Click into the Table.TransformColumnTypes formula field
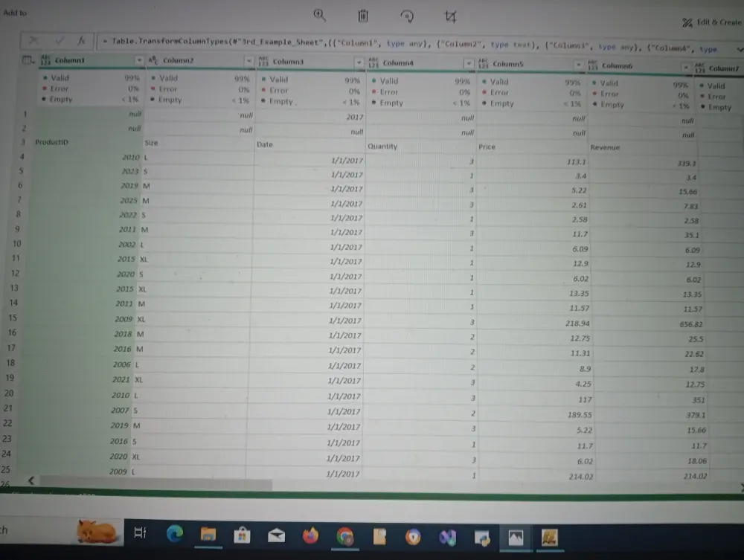 pos(413,45)
